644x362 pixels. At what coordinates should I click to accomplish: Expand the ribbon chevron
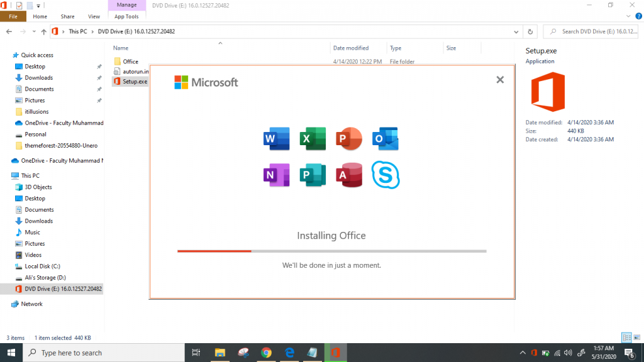[628, 16]
